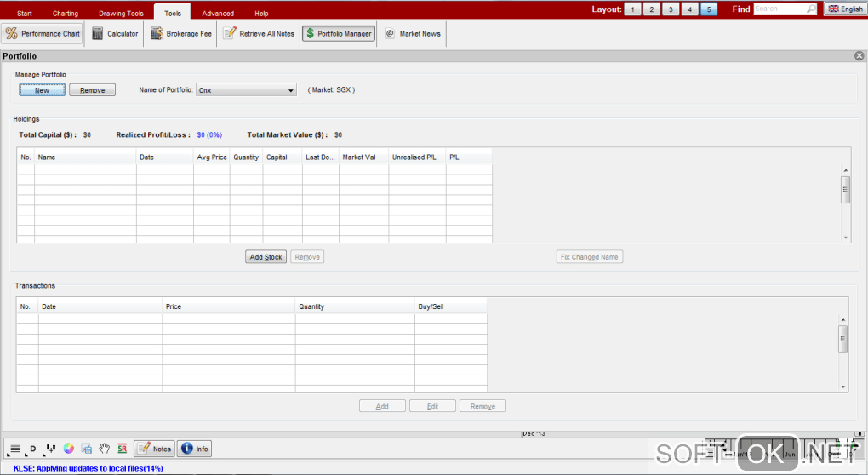Click the Add transaction button
Viewport: 868px width, 475px height.
[x=382, y=406]
